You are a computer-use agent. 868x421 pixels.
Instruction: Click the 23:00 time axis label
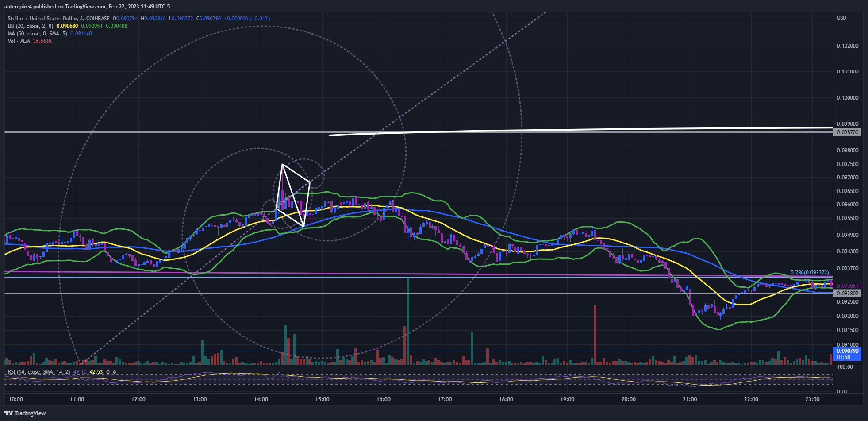pos(812,399)
